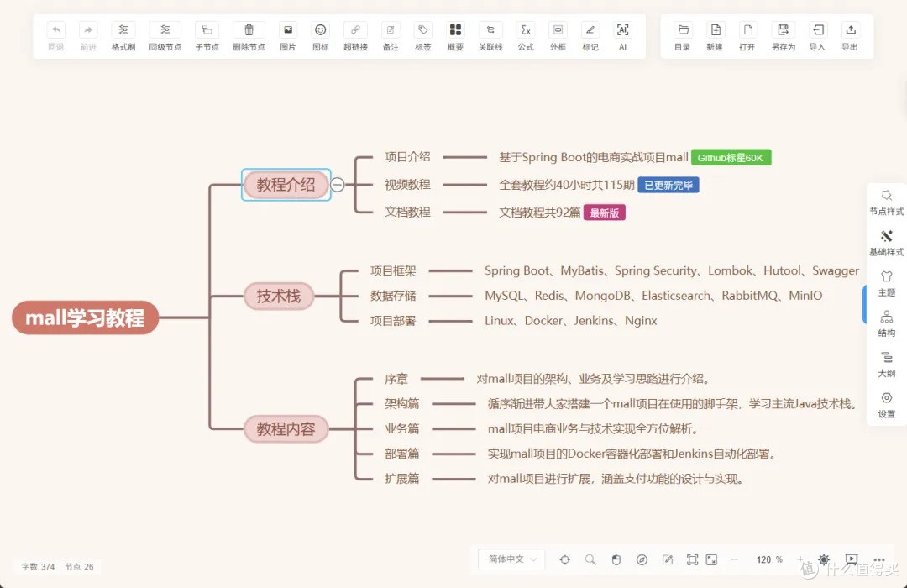
Task: Open the 简体中文 language dropdown
Action: [x=511, y=559]
